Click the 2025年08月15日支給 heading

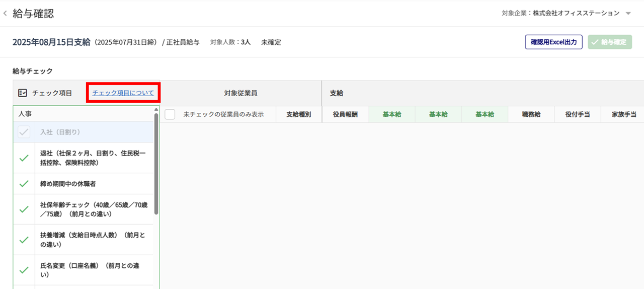pyautogui.click(x=51, y=42)
